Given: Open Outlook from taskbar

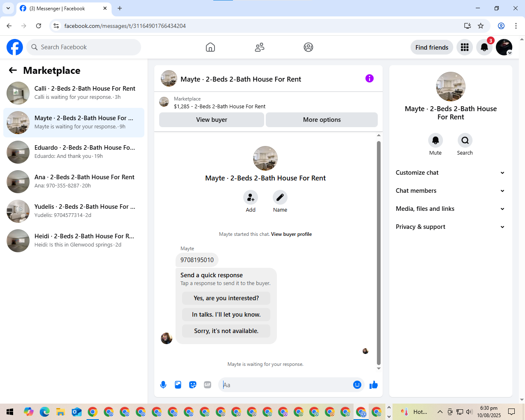Looking at the screenshot, I should (x=76, y=412).
